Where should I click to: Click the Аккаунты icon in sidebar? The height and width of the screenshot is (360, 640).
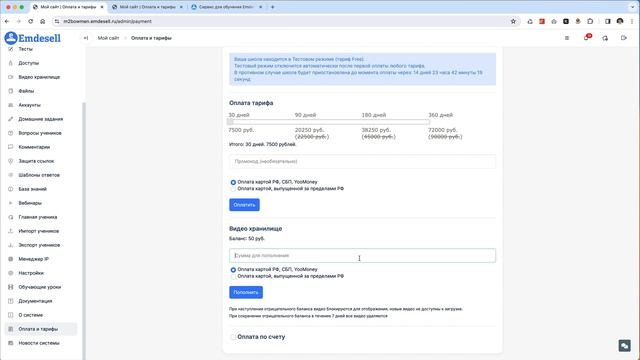coord(11,105)
